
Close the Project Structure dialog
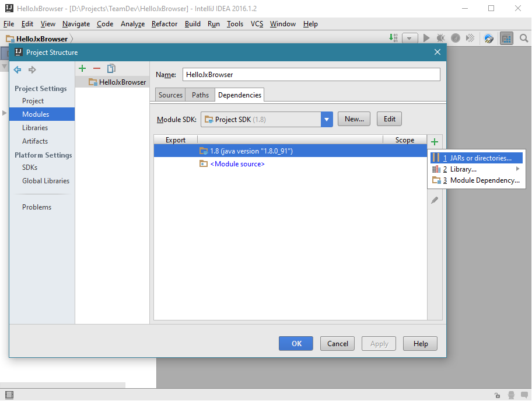point(437,52)
